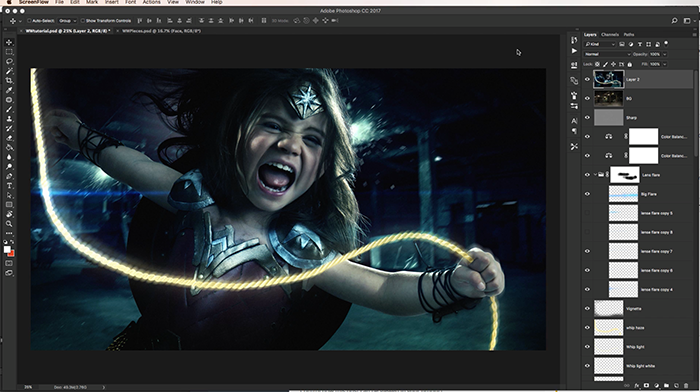Select the Spot Healing Brush tool
Viewport: 700px width, 392px height.
pyautogui.click(x=9, y=100)
